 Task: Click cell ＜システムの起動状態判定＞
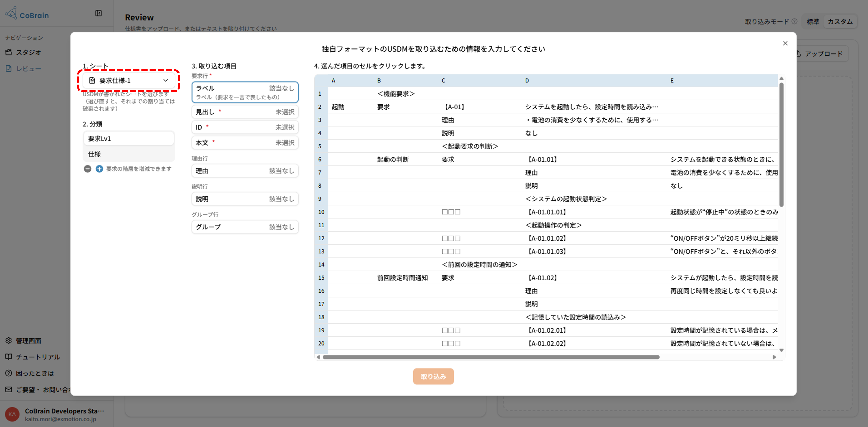pyautogui.click(x=594, y=199)
